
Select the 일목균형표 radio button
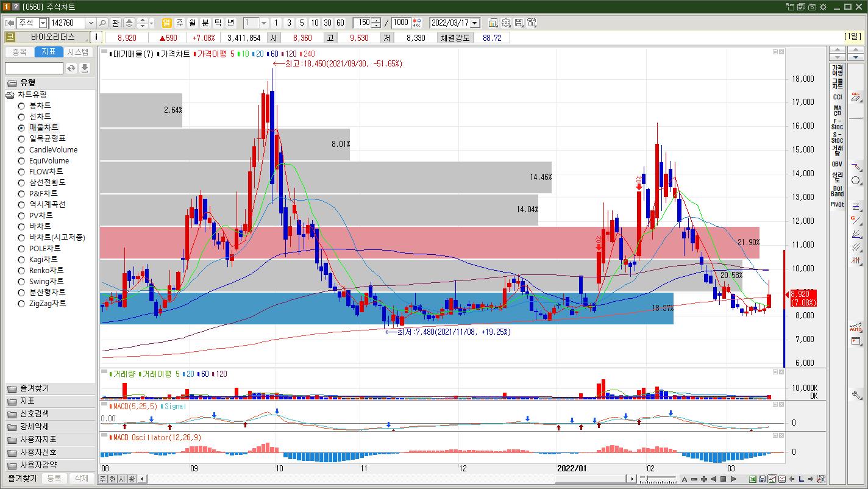click(x=22, y=139)
